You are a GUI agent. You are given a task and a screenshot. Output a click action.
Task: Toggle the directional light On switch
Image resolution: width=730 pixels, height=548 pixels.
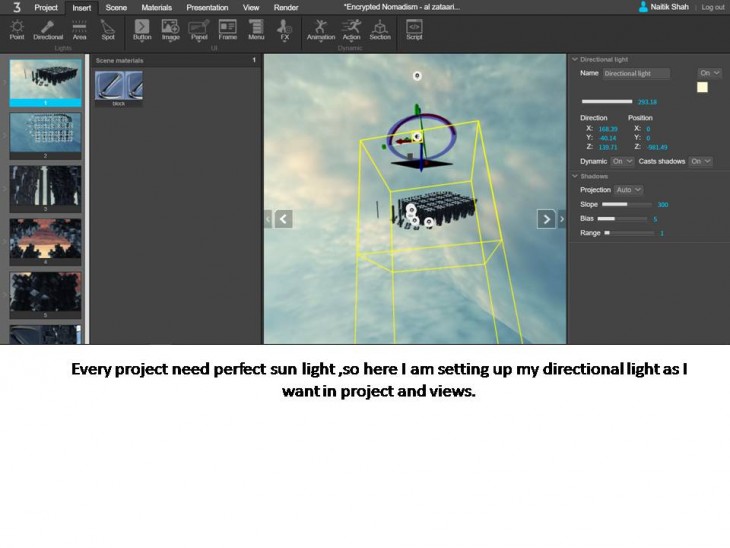(x=710, y=73)
